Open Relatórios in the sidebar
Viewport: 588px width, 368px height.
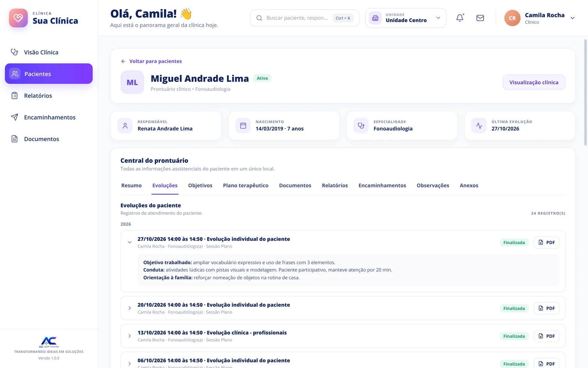click(49, 96)
